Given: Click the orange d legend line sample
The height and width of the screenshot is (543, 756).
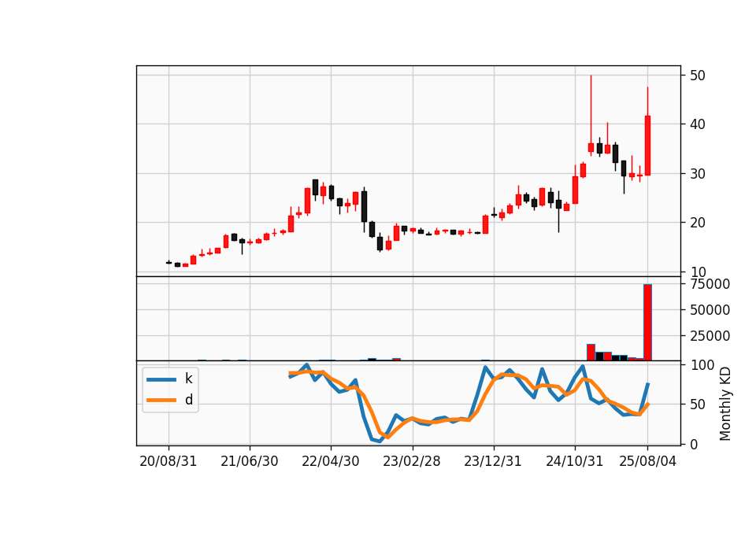Looking at the screenshot, I should (x=161, y=400).
